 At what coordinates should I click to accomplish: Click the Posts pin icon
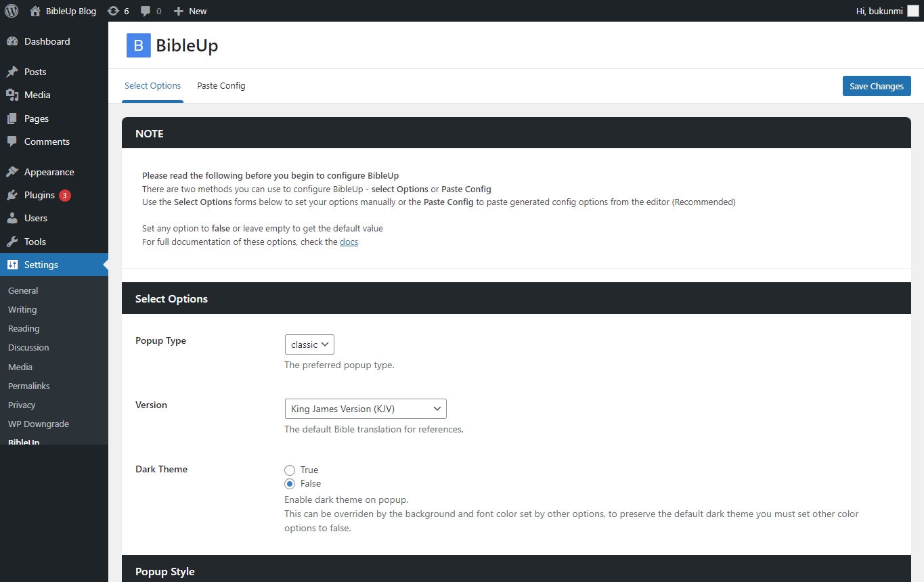(12, 72)
